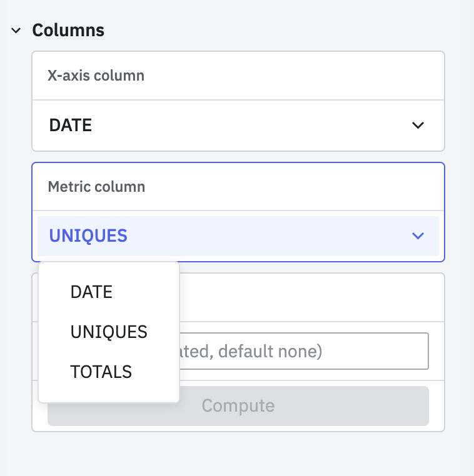This screenshot has height=476, width=474.
Task: Collapse the Columns section chevron
Action: pos(16,30)
